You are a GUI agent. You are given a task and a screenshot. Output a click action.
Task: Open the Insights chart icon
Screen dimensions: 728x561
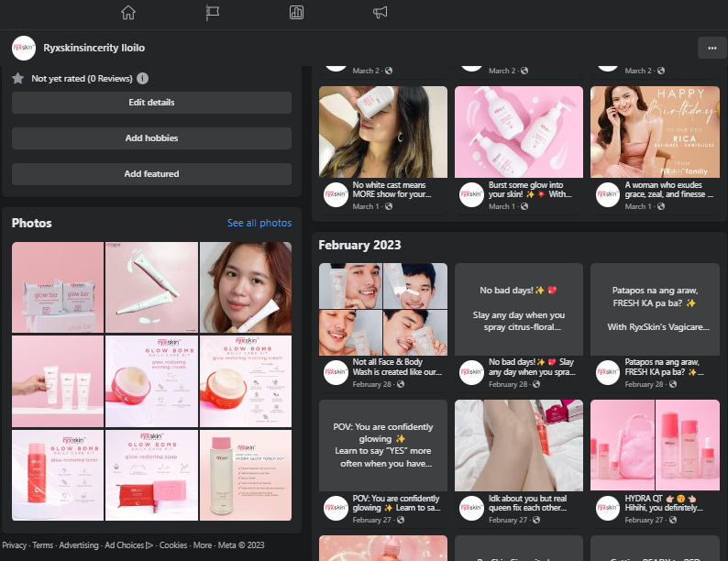pyautogui.click(x=296, y=13)
